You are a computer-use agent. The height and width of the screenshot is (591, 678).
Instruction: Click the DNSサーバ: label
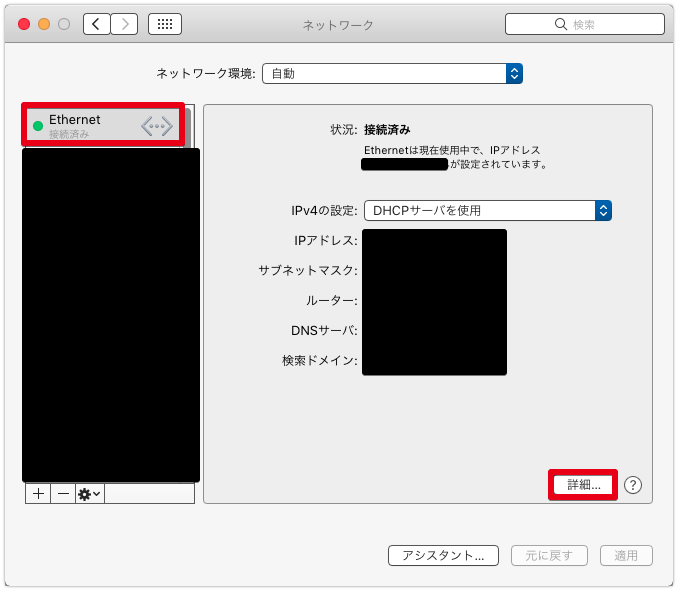click(324, 331)
